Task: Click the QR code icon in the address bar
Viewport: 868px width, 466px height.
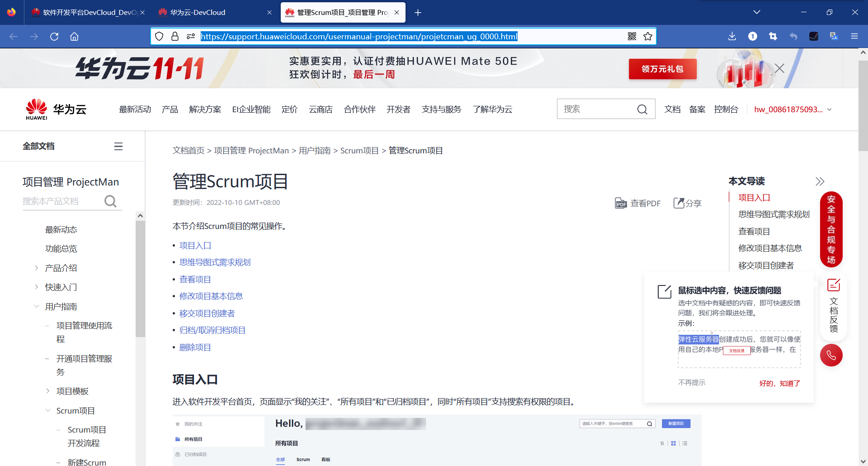Action: (632, 36)
